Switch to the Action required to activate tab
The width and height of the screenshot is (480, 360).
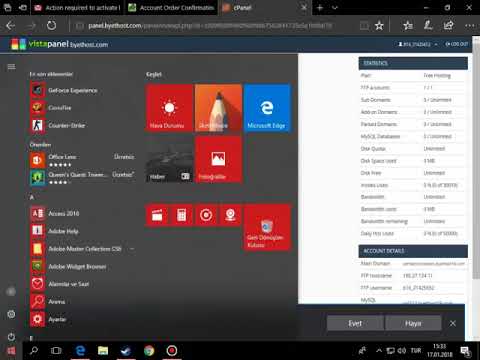tap(79, 8)
